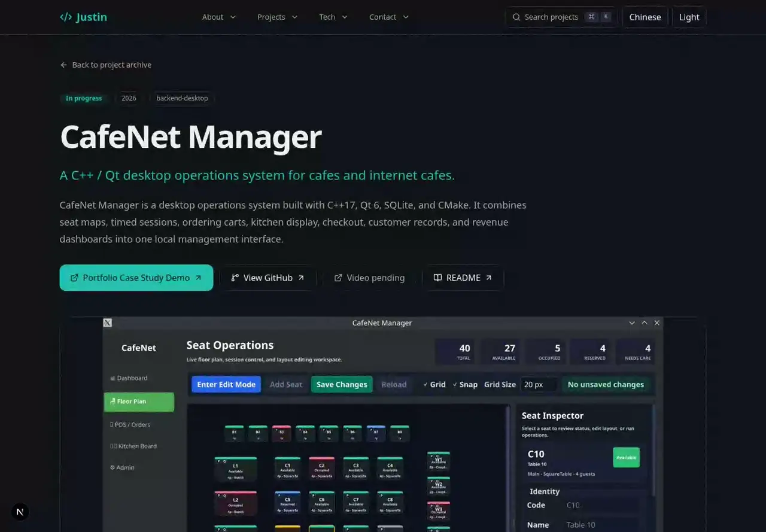Click the Save Changes button
766x532 pixels.
(342, 384)
